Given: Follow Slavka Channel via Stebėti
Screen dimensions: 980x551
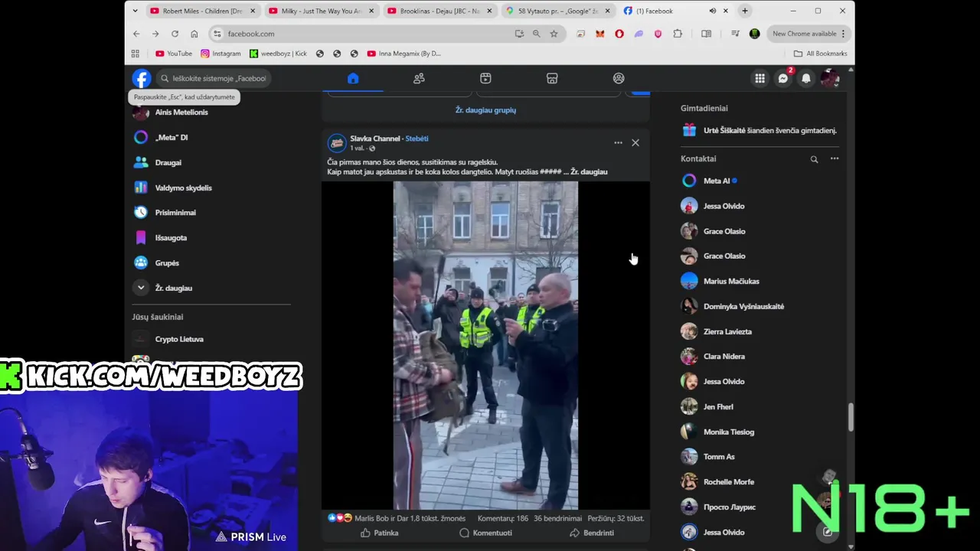Looking at the screenshot, I should [x=416, y=139].
